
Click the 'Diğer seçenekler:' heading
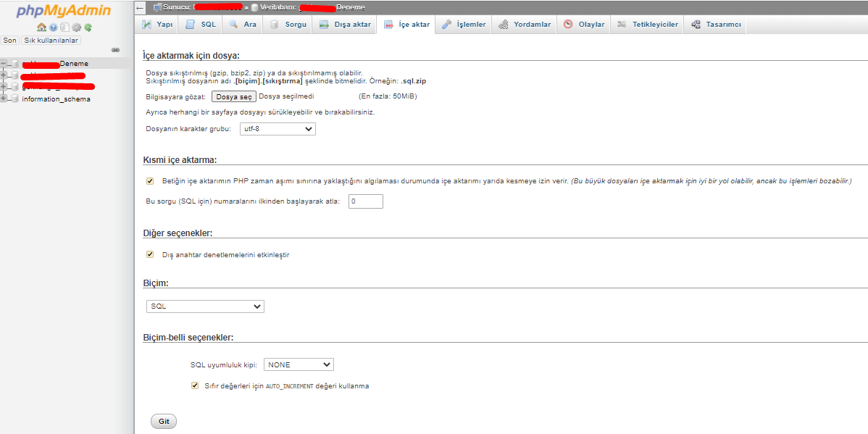(x=178, y=233)
